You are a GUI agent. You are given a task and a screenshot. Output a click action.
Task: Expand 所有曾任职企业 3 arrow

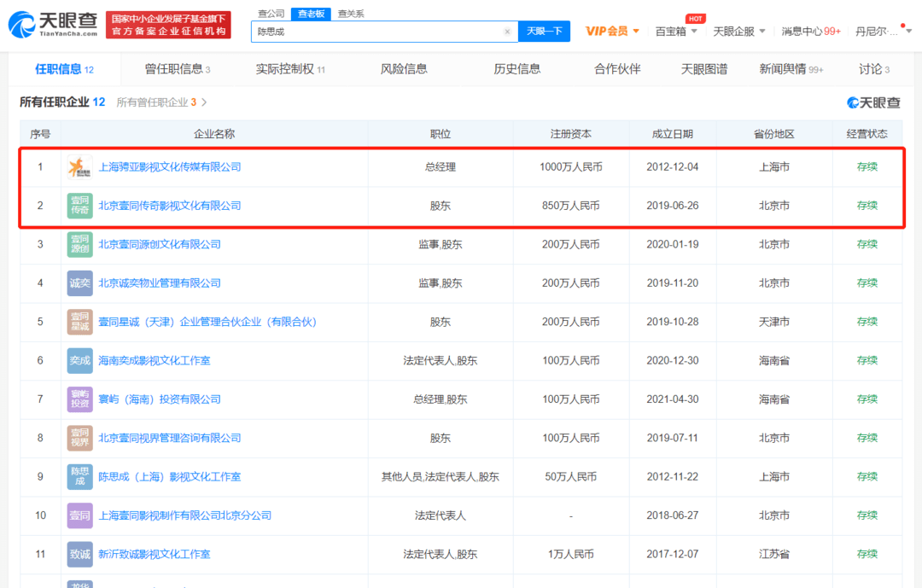[x=204, y=102]
